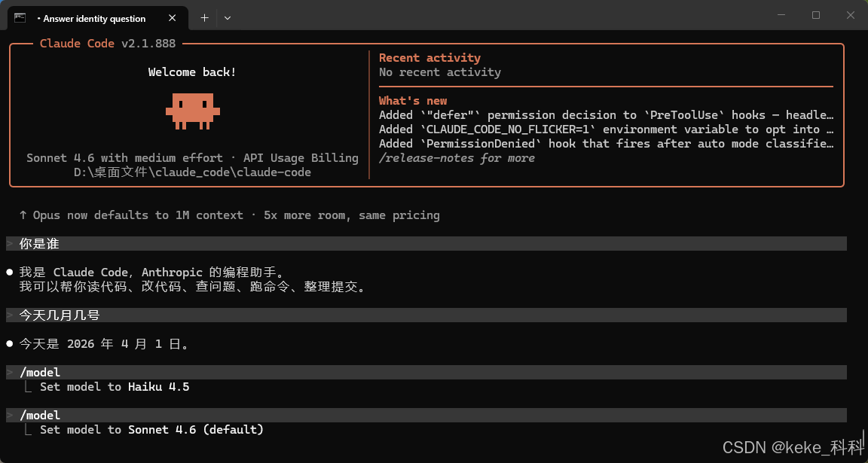Viewport: 868px width, 463px height.
Task: Click the Welcome back! heading
Action: [192, 72]
